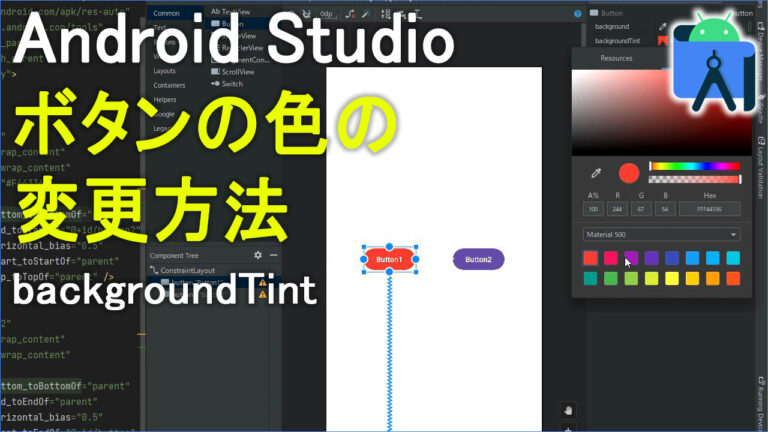Screen dimensions: 768x432
Task: Click the right constraint handle of Button1
Action: click(415, 259)
